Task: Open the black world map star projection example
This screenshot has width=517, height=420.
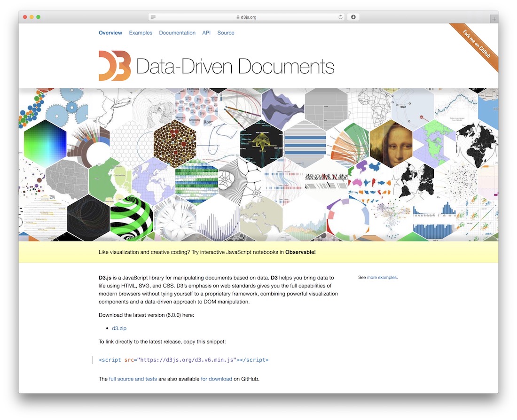Action: tap(413, 181)
